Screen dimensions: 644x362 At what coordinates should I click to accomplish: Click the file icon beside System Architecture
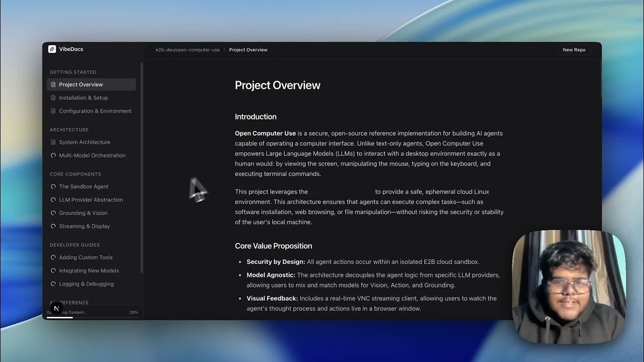click(53, 142)
